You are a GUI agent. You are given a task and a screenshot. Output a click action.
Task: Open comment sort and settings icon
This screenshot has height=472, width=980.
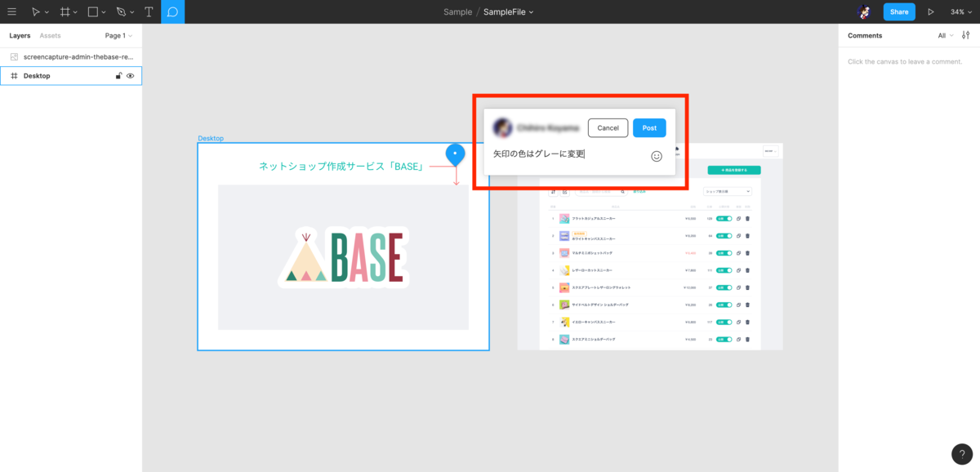coord(966,35)
